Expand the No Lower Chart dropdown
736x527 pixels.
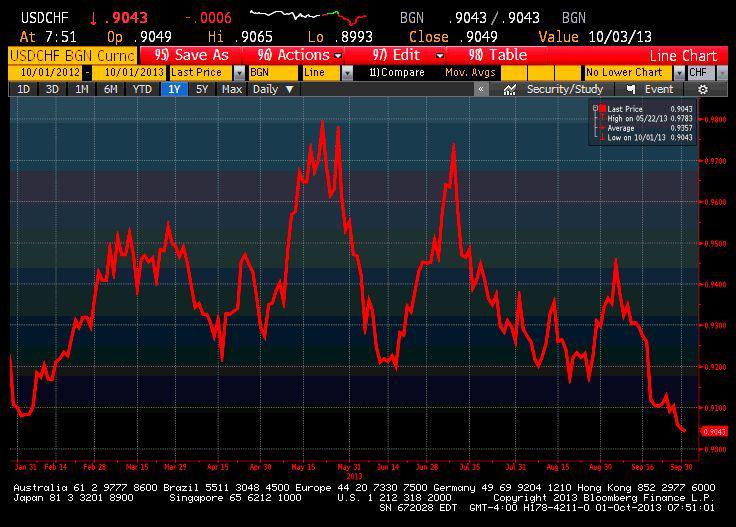click(x=679, y=73)
